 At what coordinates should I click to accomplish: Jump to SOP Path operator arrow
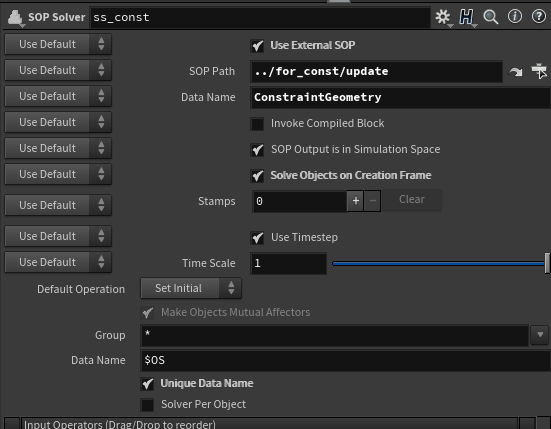click(516, 72)
